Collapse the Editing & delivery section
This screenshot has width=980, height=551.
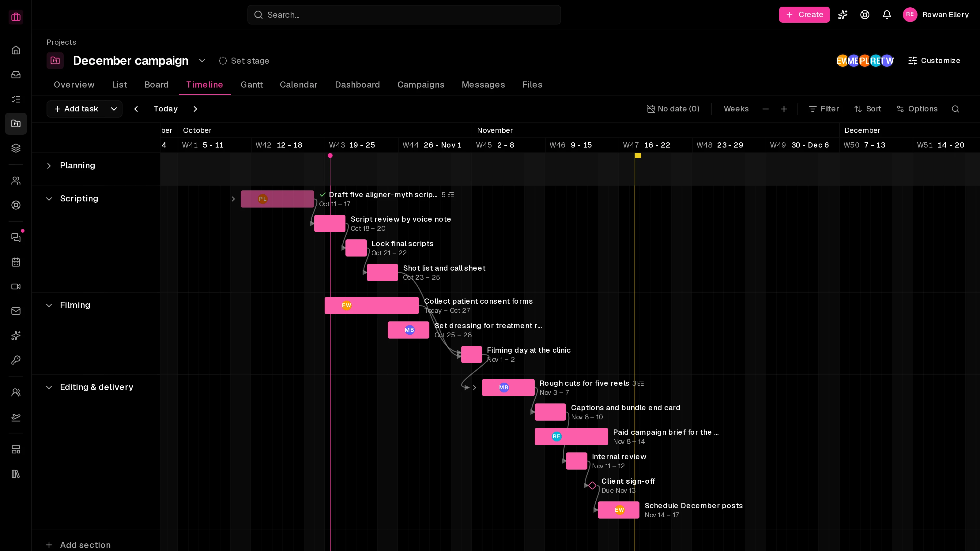coord(49,388)
